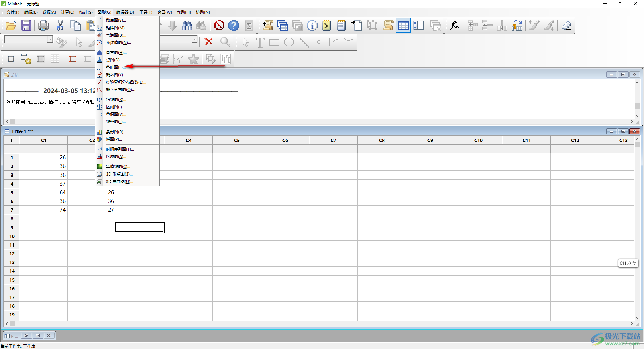
Task: Click the Show ReportPad notepad icon
Action: click(x=341, y=26)
